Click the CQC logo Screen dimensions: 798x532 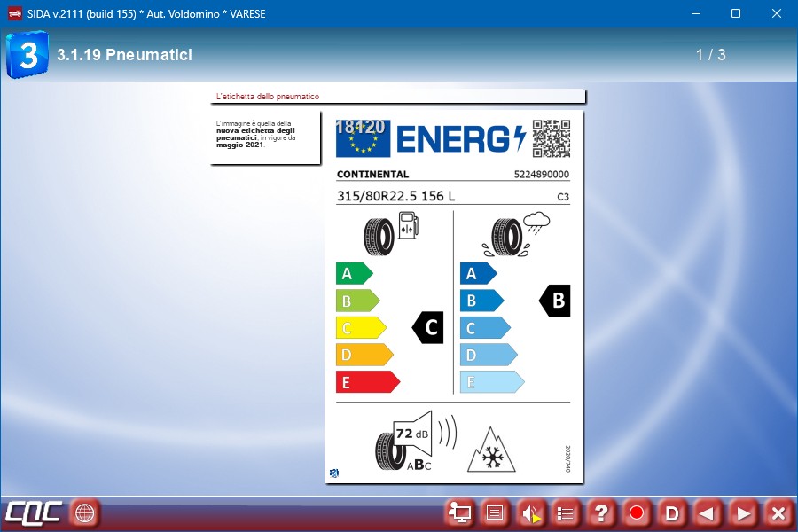coord(34,512)
